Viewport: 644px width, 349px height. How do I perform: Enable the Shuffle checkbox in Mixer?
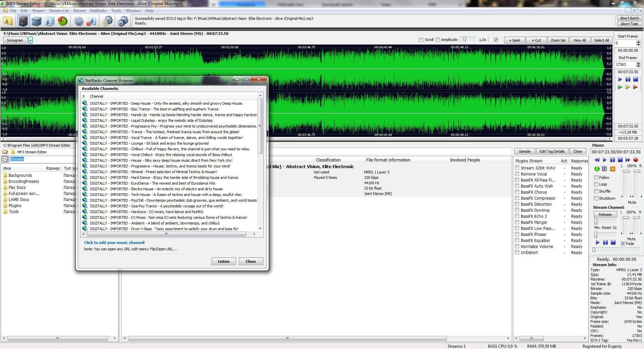pos(596,191)
